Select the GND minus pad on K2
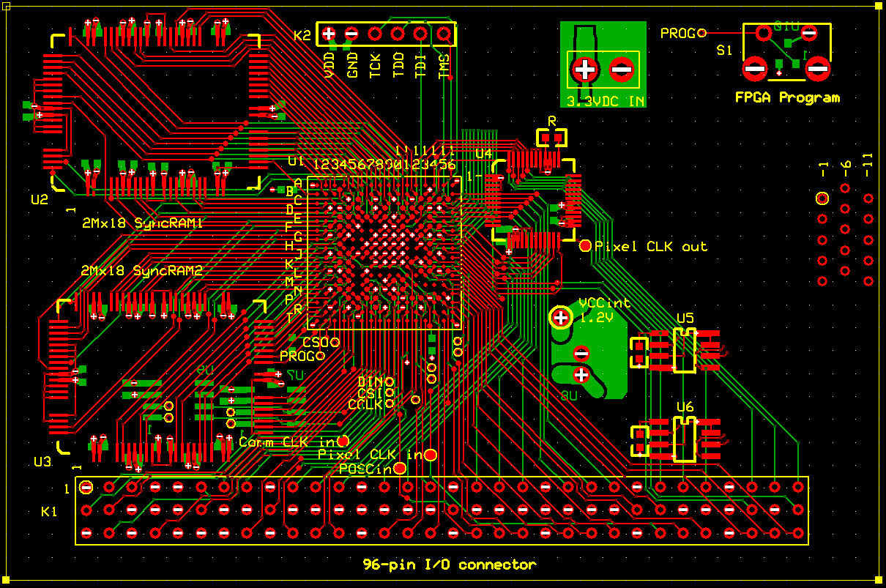 click(x=351, y=34)
